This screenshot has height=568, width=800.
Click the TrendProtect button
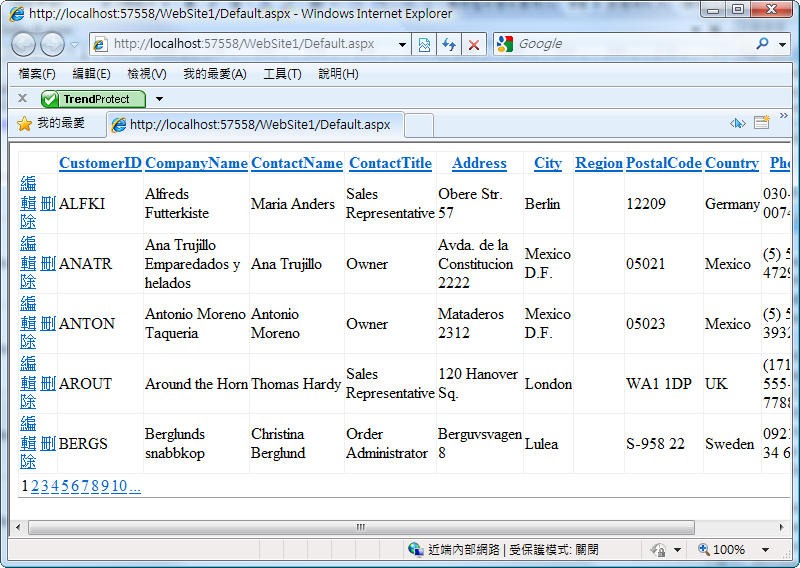pos(93,99)
